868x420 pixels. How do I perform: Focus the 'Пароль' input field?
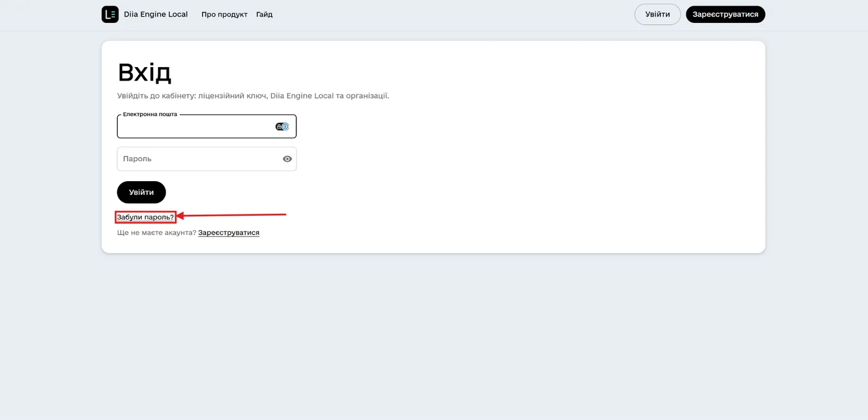click(x=206, y=159)
